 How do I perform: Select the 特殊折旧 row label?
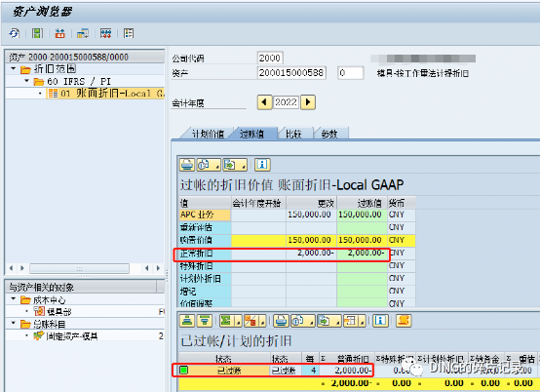coord(205,266)
